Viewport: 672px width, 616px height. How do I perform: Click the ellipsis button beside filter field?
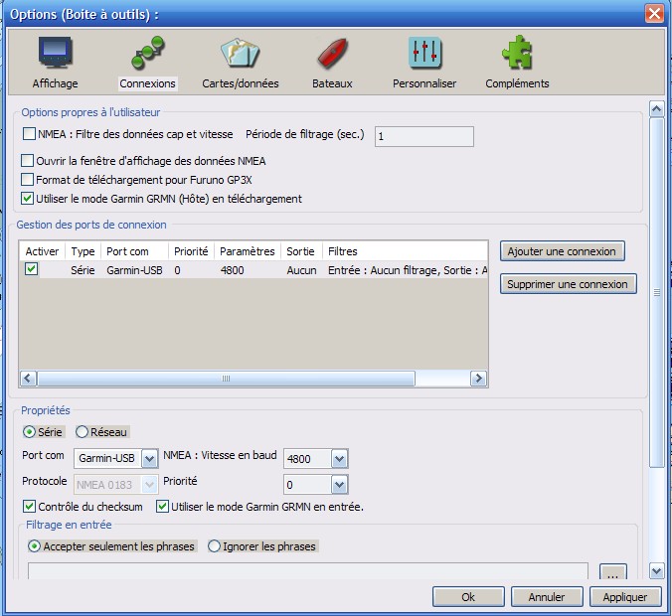point(615,573)
